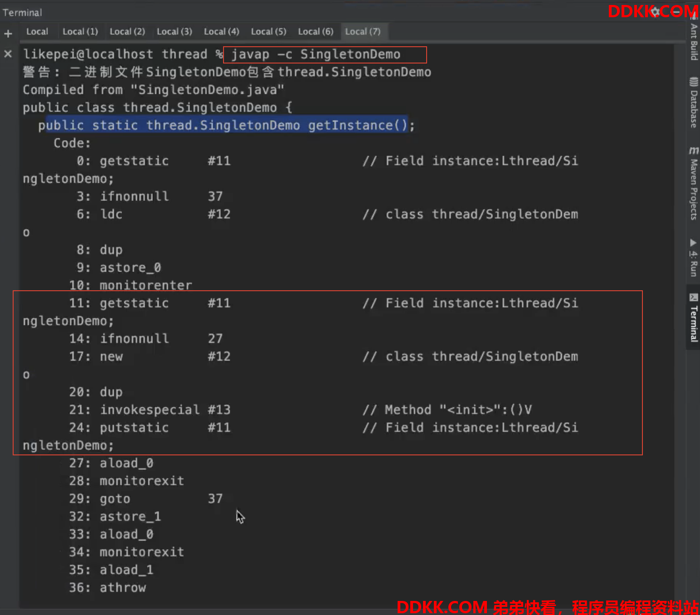Switch to the Local (3) terminal tab

pyautogui.click(x=175, y=32)
